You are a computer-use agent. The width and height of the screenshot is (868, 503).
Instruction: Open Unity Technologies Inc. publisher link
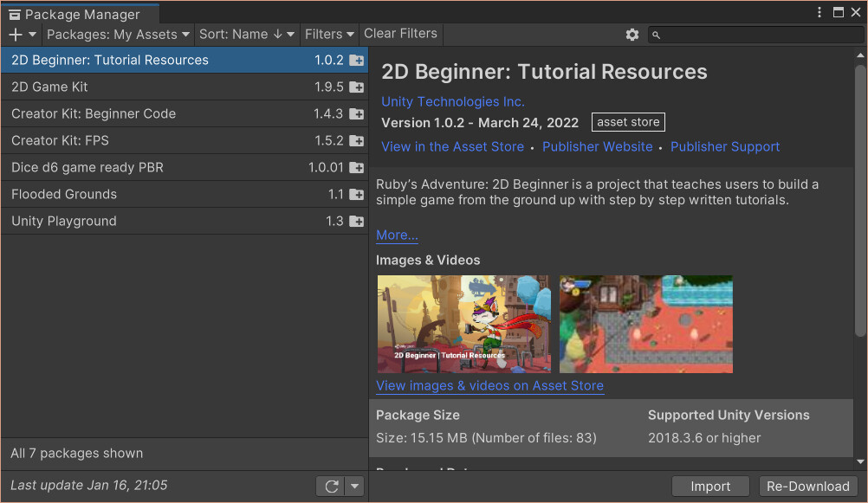click(453, 102)
